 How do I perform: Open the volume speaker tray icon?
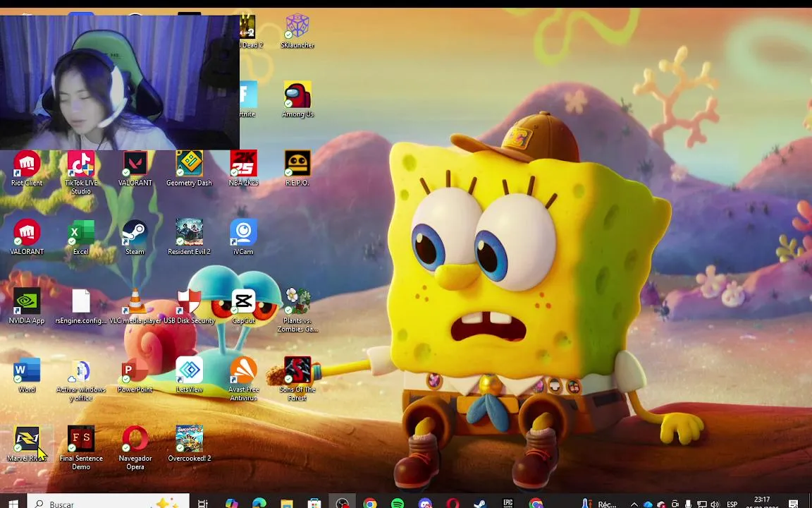coord(715,504)
